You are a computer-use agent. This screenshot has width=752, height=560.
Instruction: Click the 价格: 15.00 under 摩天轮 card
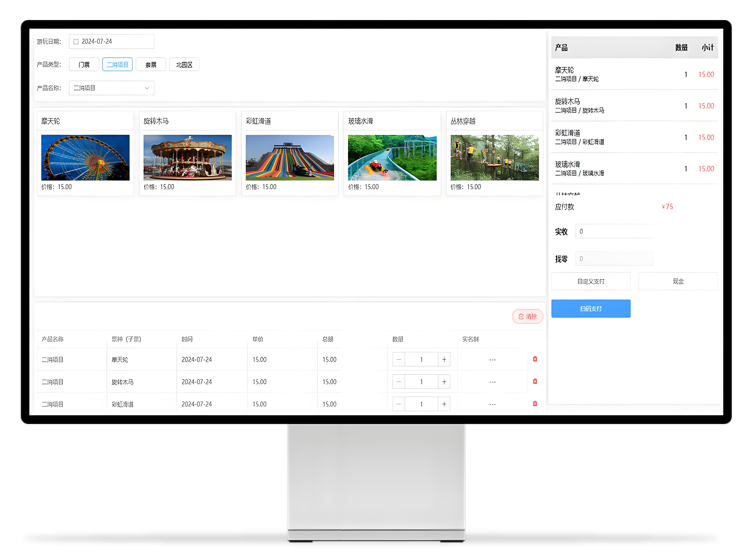click(57, 187)
